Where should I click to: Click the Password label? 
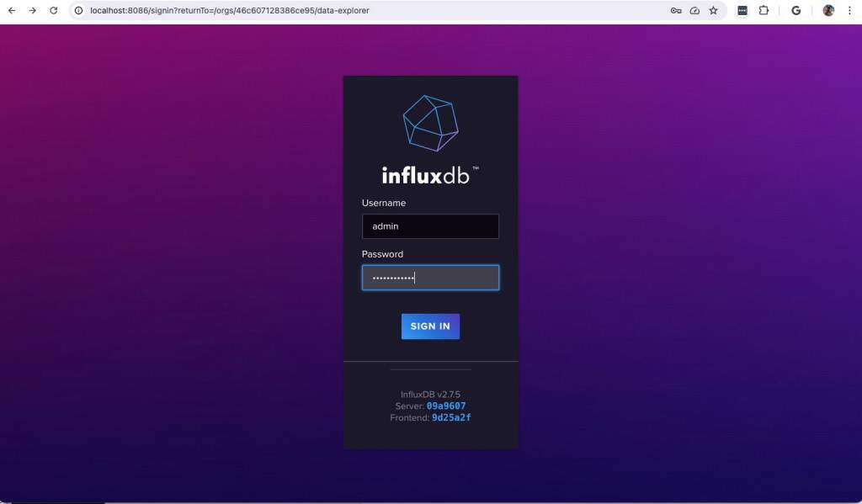382,254
